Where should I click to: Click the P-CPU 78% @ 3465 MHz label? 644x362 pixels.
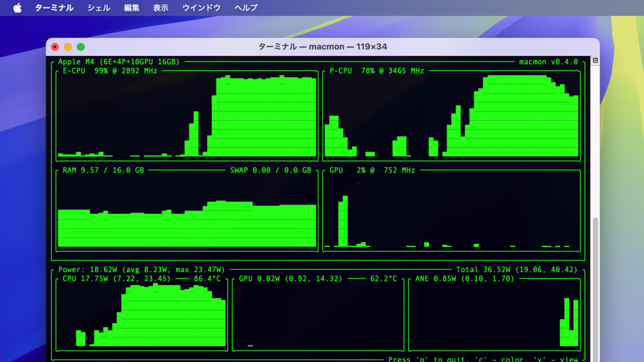coord(377,71)
